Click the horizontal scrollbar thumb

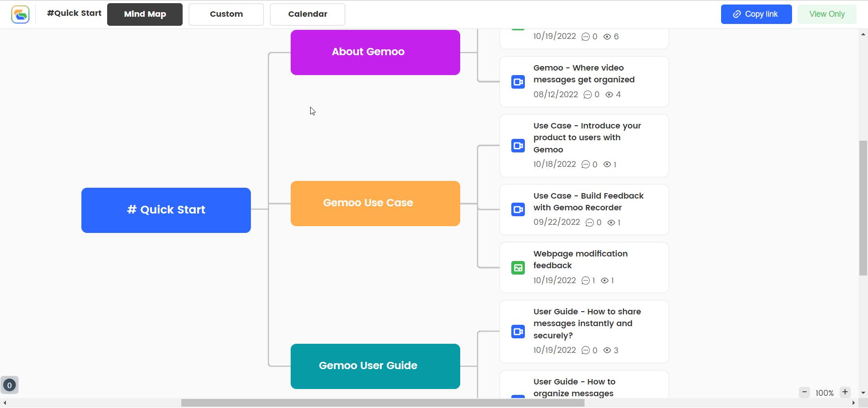coord(382,403)
